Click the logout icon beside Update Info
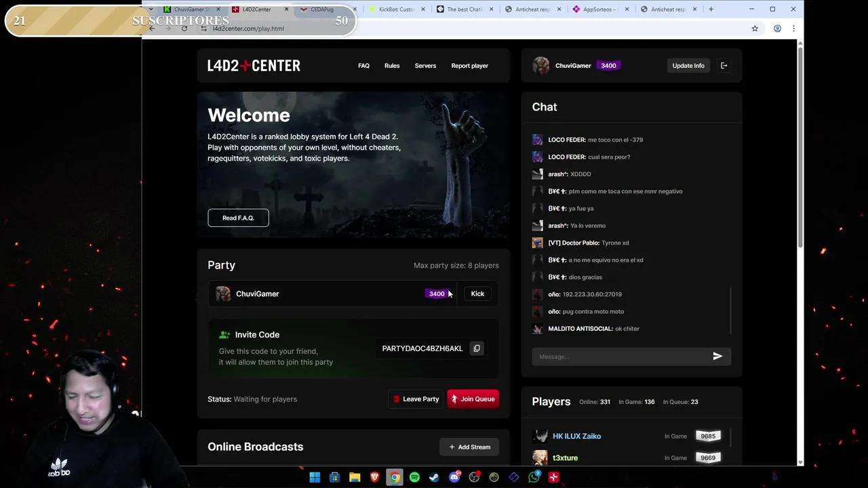This screenshot has height=488, width=868. [x=724, y=66]
